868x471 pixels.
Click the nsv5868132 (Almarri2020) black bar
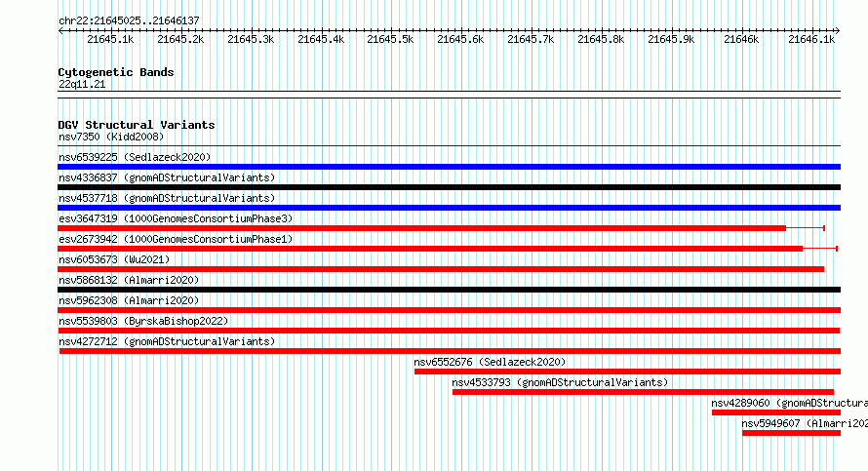click(x=449, y=290)
